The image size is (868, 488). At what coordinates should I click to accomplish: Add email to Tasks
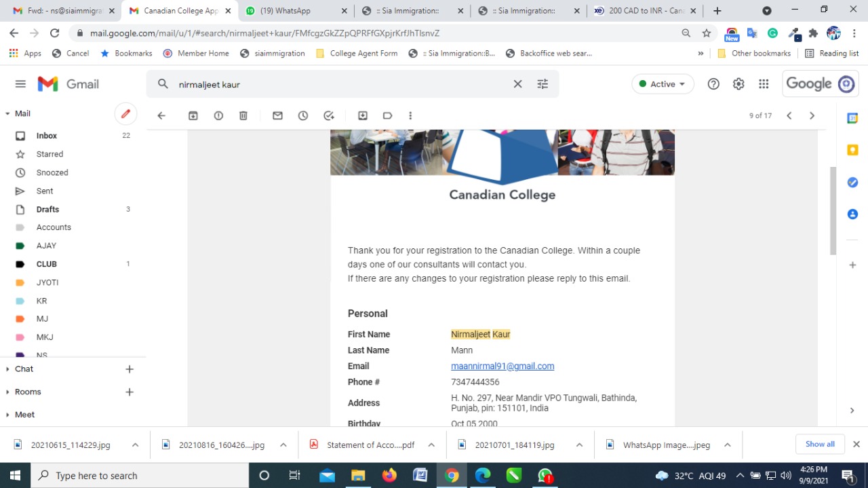click(329, 116)
